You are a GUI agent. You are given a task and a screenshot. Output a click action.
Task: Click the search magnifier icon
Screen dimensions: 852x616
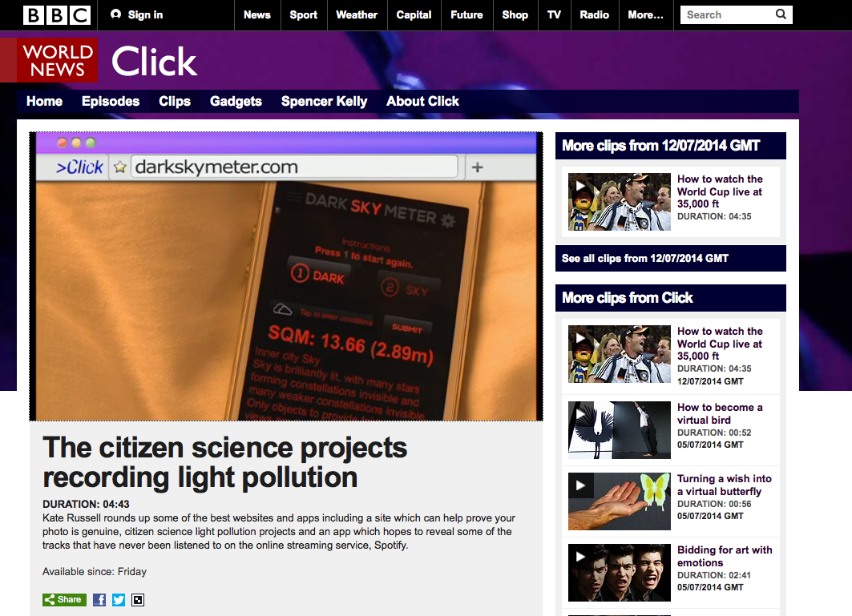tap(781, 14)
